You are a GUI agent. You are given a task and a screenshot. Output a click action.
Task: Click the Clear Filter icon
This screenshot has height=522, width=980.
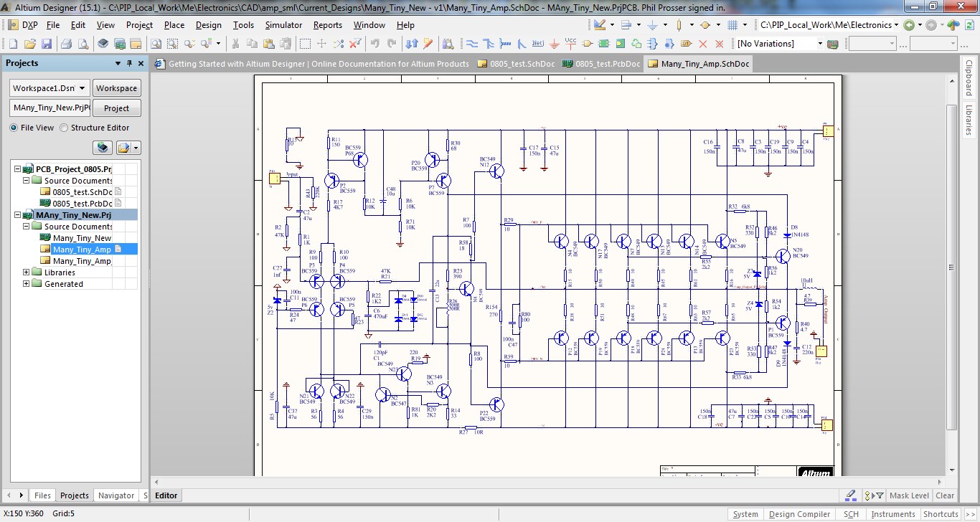pos(355,44)
